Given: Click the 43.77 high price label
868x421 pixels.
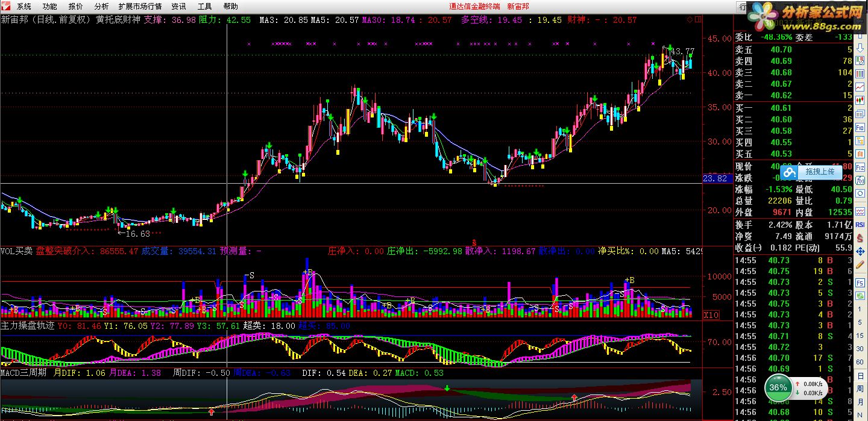Looking at the screenshot, I should (x=683, y=51).
